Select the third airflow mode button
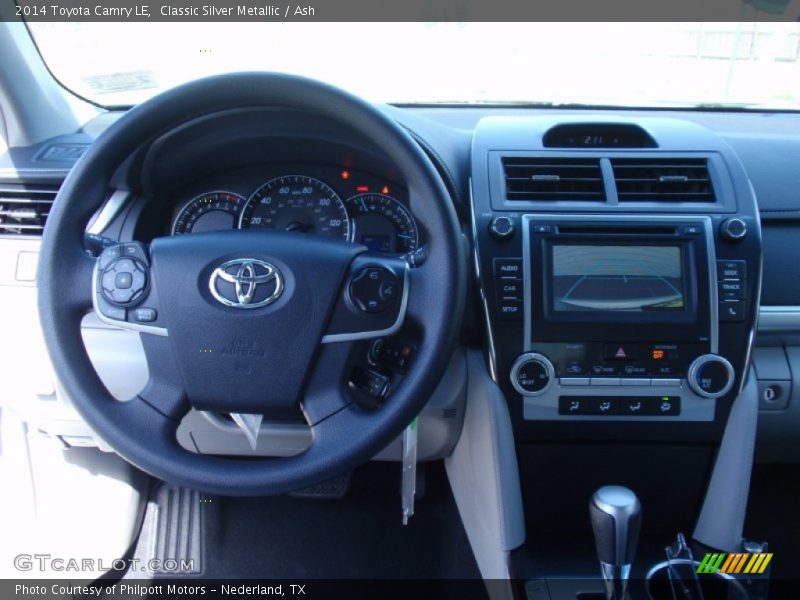800x600 pixels. [x=634, y=406]
